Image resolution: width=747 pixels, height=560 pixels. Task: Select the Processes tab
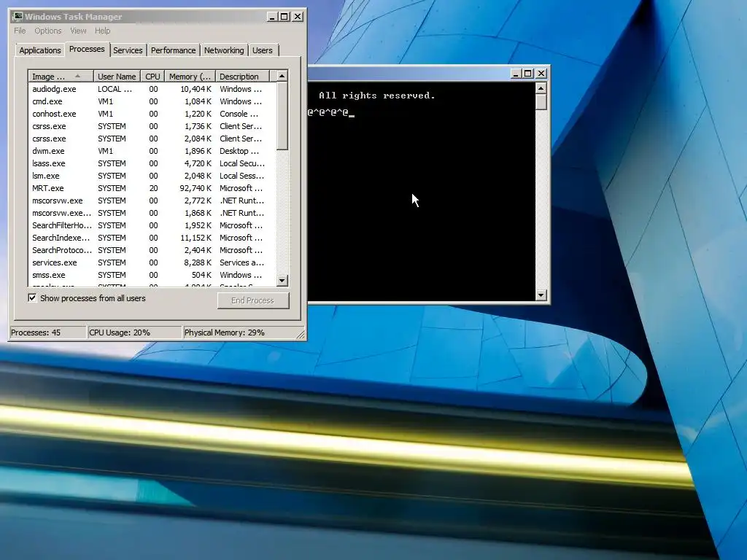87,49
